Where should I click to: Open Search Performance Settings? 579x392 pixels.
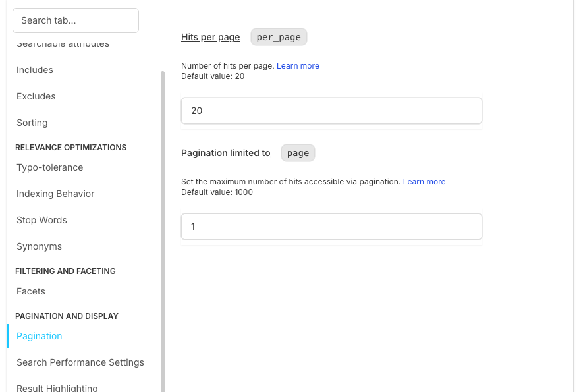[80, 362]
